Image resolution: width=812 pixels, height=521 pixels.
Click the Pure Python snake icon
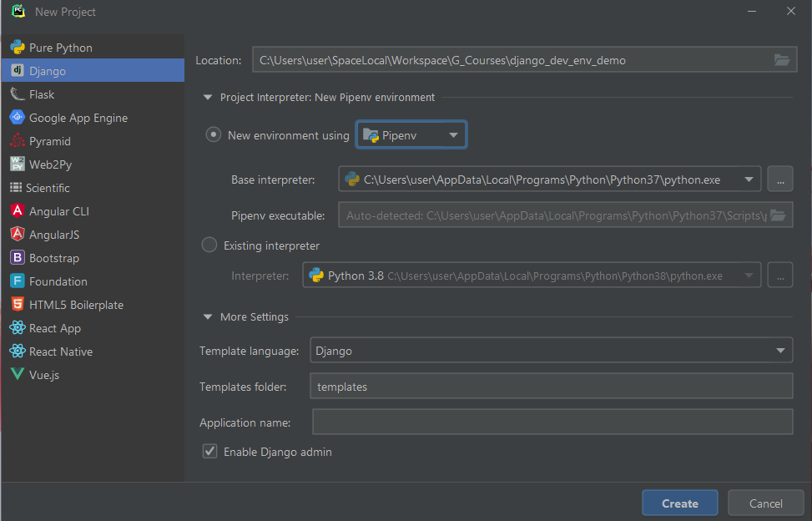17,47
